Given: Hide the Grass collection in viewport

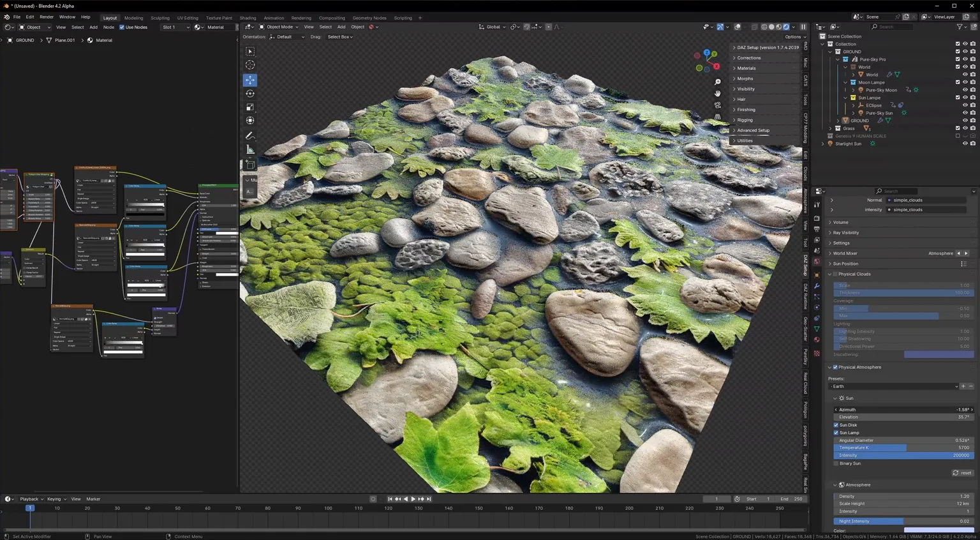Looking at the screenshot, I should (965, 128).
